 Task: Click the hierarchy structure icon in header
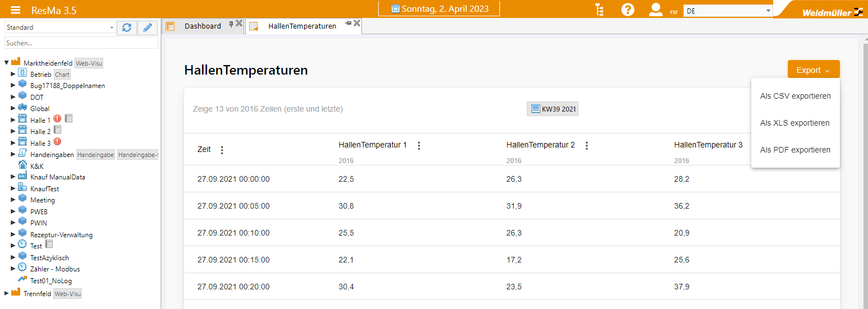(x=600, y=10)
